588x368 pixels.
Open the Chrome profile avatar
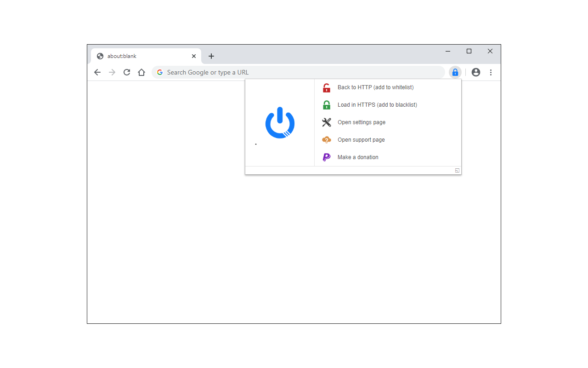[x=475, y=72]
